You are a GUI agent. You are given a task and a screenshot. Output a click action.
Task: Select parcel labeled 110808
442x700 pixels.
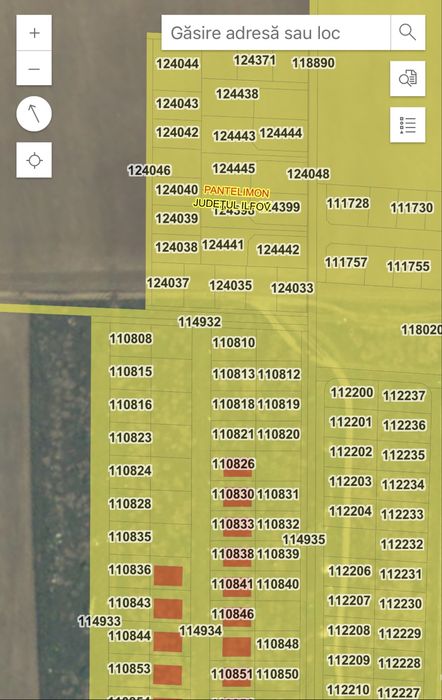[131, 339]
